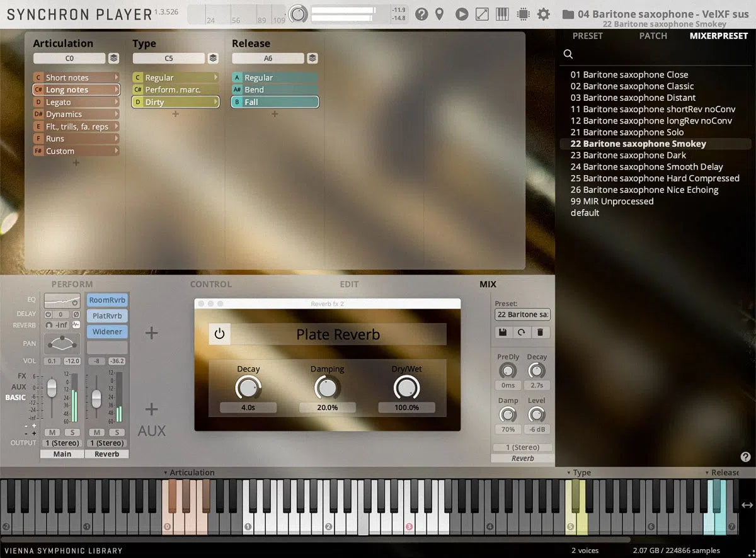Viewport: 756px width, 558px height.
Task: Click the settings gear icon in top toolbar
Action: (544, 14)
